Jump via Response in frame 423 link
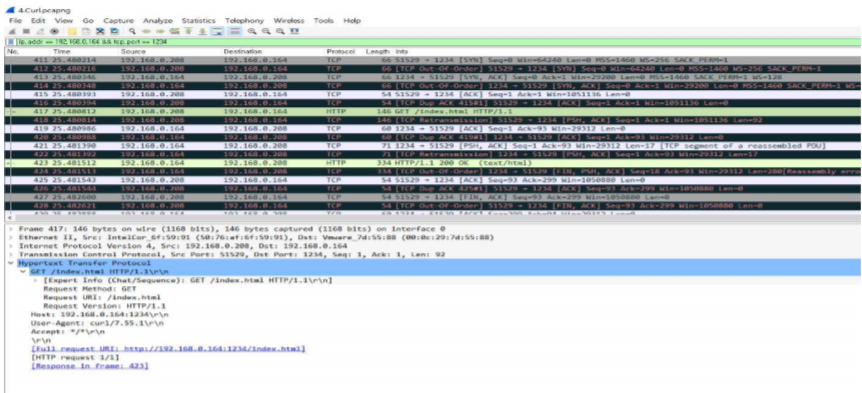The height and width of the screenshot is (393, 862). click(x=90, y=366)
